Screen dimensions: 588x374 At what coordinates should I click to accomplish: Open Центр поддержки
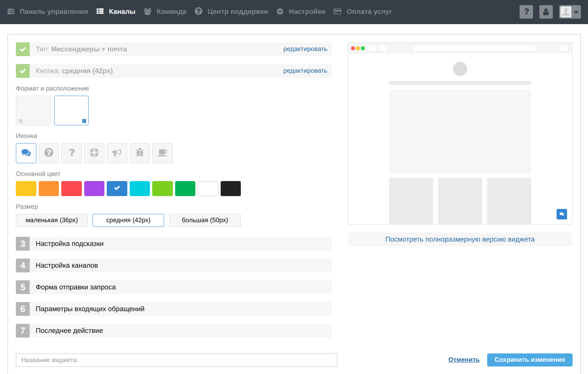pos(231,12)
